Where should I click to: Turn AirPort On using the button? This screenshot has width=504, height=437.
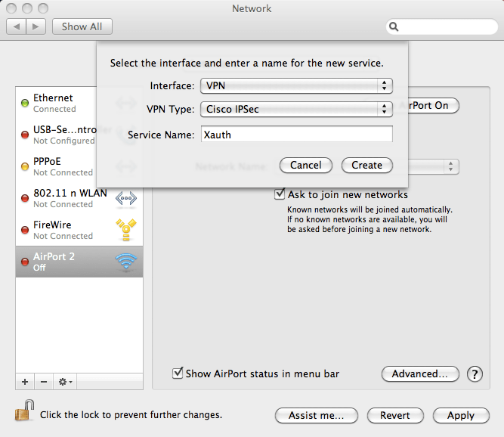point(434,106)
